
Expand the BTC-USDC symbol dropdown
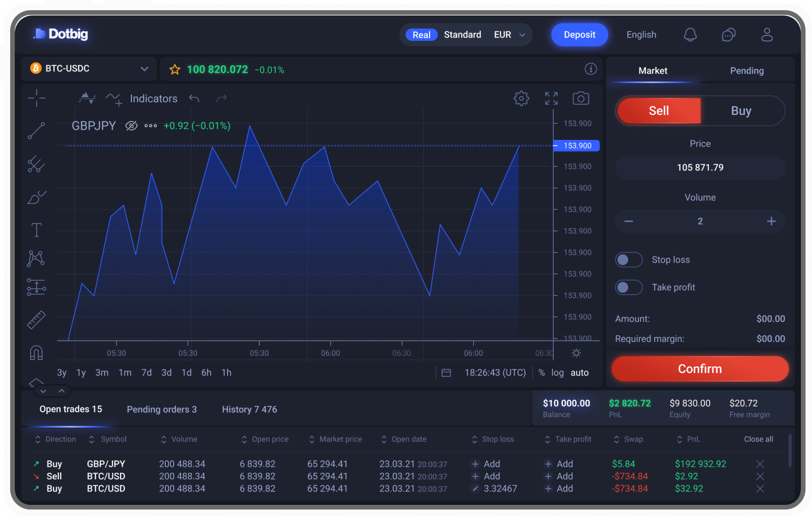pyautogui.click(x=144, y=69)
